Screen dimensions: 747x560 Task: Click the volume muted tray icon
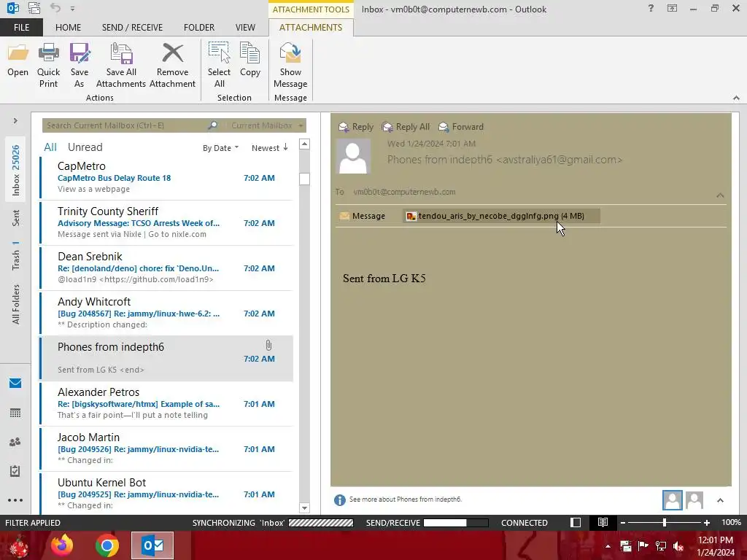678,546
